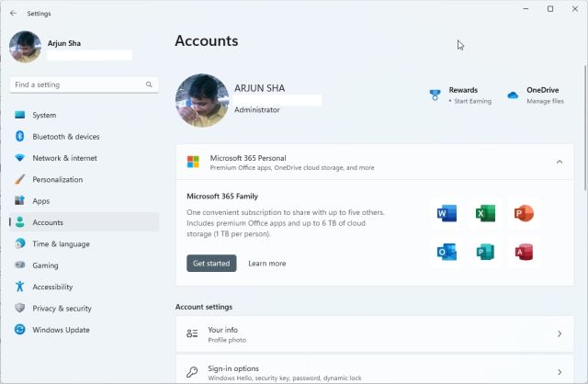Screen dimensions: 588x384
Task: Collapse the Microsoft 365 Personal card
Action: coord(560,162)
